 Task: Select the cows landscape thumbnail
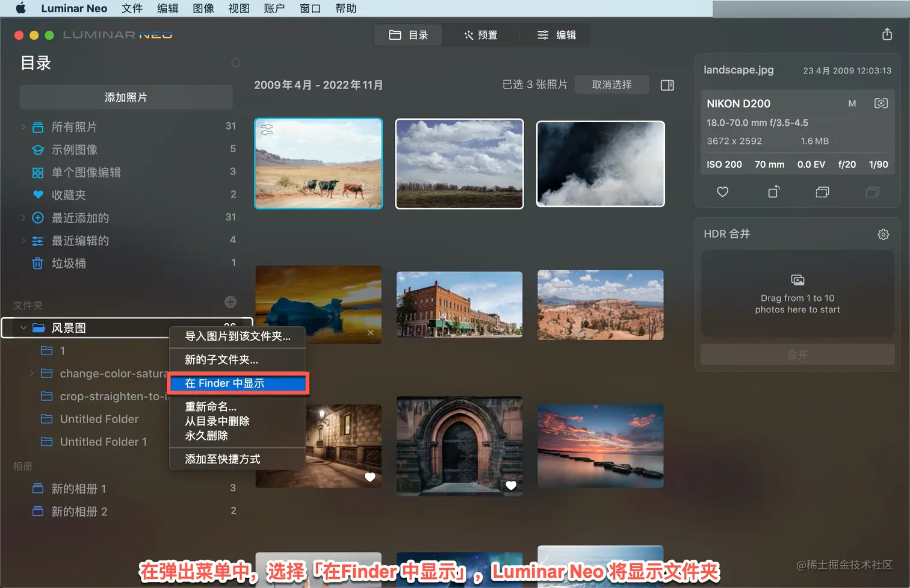click(318, 164)
